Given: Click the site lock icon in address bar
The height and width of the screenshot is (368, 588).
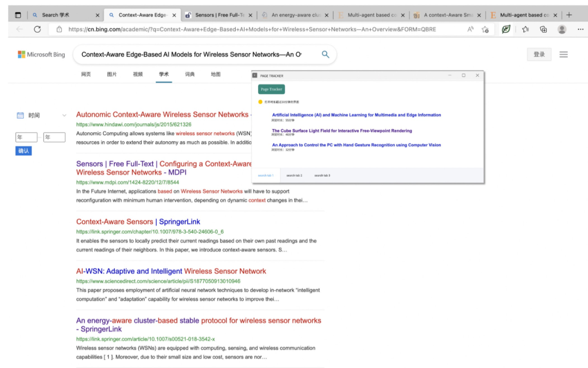Looking at the screenshot, I should click(x=59, y=29).
